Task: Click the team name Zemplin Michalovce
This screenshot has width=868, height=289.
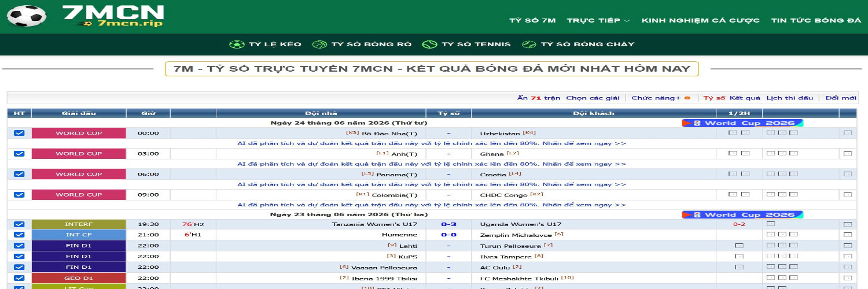Action: click(x=516, y=235)
